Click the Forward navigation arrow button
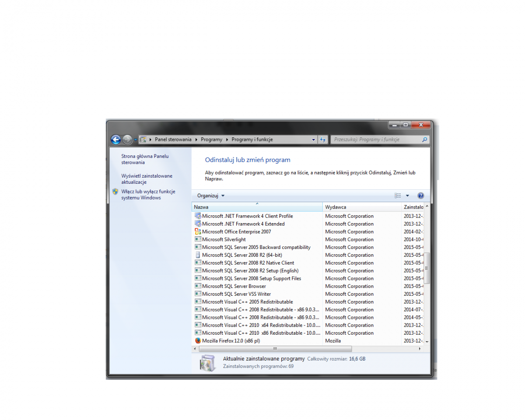The height and width of the screenshot is (420, 525). point(127,140)
